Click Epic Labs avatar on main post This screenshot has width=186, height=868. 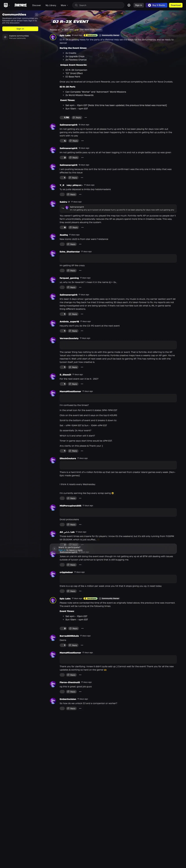53,37
